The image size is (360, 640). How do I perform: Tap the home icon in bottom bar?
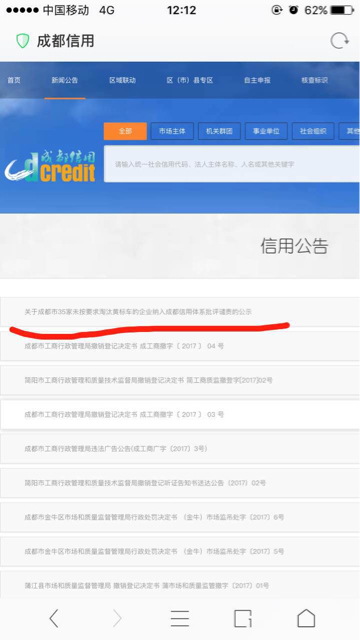306,618
